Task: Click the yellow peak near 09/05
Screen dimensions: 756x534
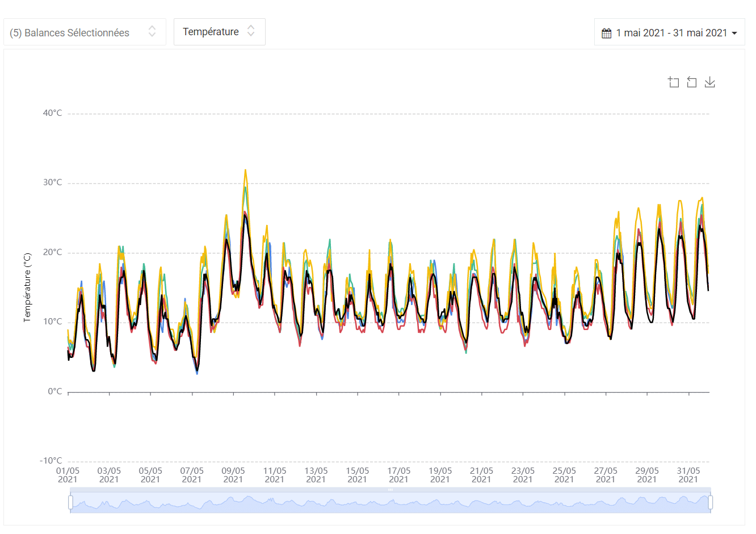Action: [x=245, y=170]
